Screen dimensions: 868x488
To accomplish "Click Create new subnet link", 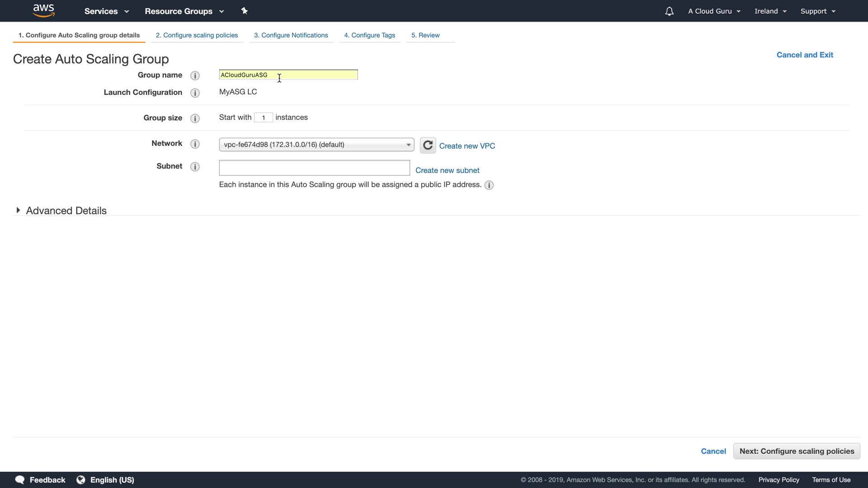I will click(x=447, y=170).
